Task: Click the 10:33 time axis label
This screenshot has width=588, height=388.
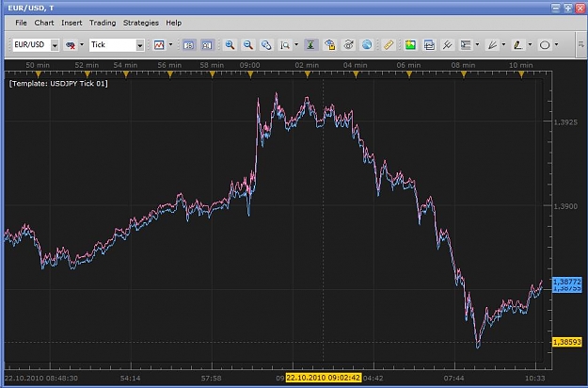Action: point(534,379)
